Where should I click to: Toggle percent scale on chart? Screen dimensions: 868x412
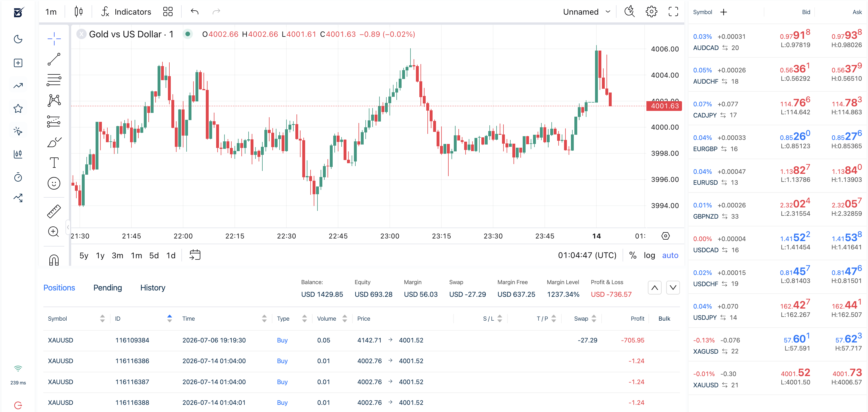[x=633, y=255]
